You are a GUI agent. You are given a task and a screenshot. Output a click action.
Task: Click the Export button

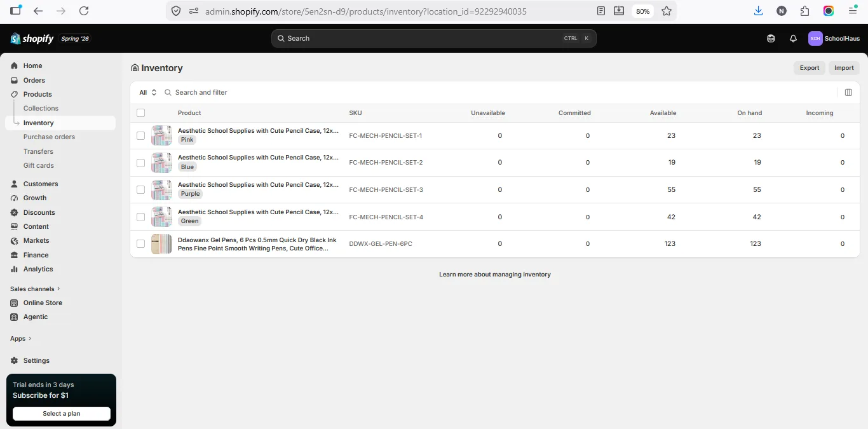point(810,68)
